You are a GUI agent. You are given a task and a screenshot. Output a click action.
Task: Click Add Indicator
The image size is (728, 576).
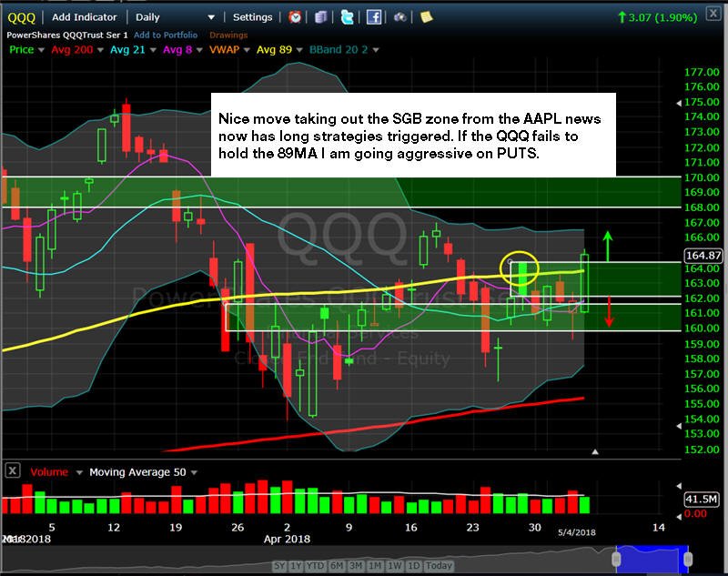pyautogui.click(x=84, y=17)
